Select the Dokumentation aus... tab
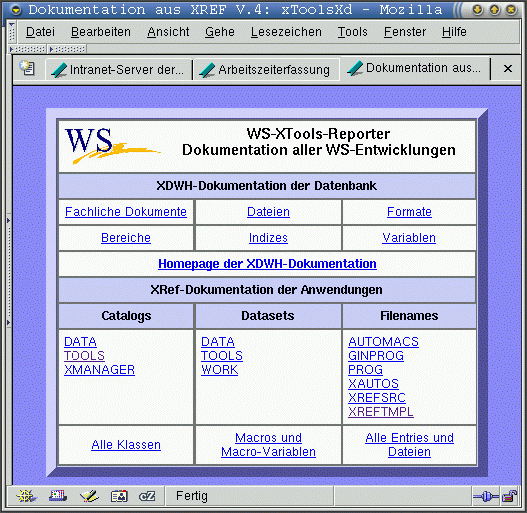This screenshot has height=513, width=527. pyautogui.click(x=415, y=68)
